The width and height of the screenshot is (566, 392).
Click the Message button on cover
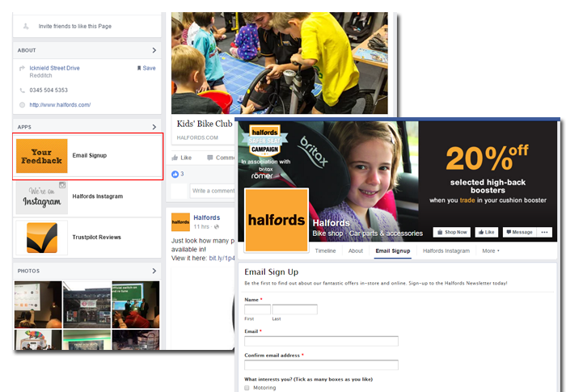[519, 232]
